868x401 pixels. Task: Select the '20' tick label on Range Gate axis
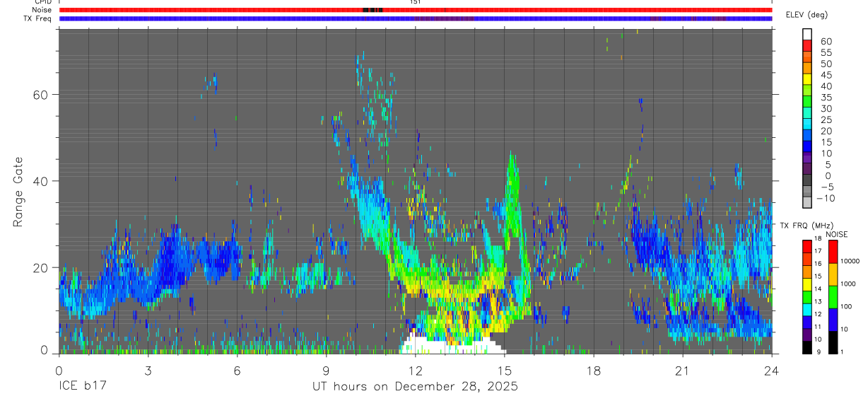point(40,268)
